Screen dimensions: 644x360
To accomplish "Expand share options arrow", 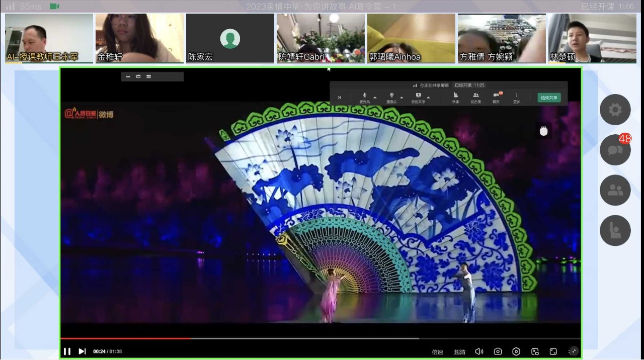I will point(428,98).
